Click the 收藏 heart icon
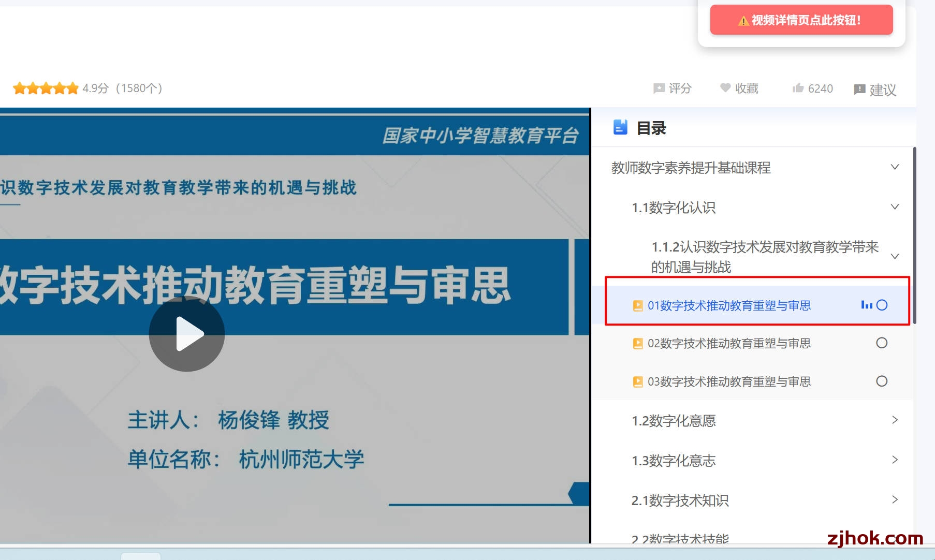The height and width of the screenshot is (560, 935). (x=725, y=88)
